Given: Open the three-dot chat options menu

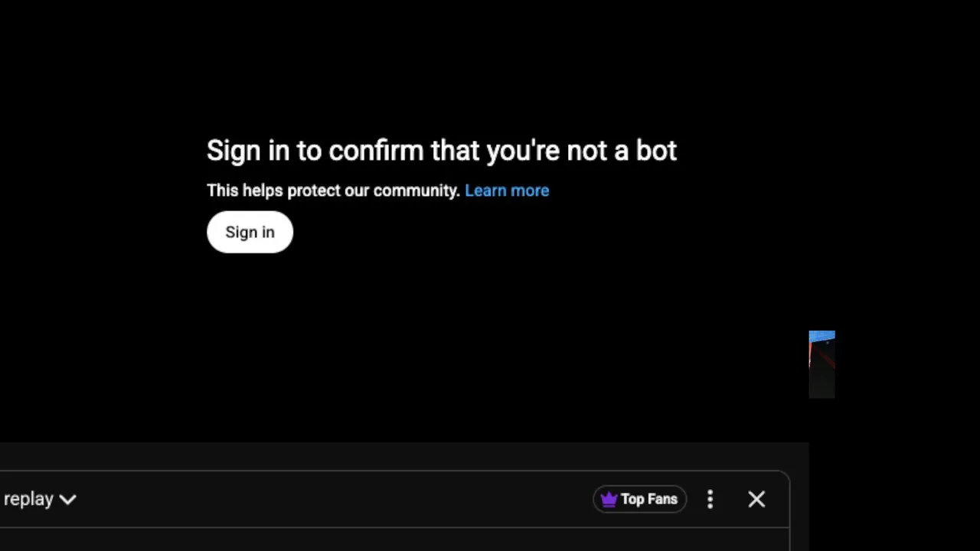Looking at the screenshot, I should pos(710,500).
